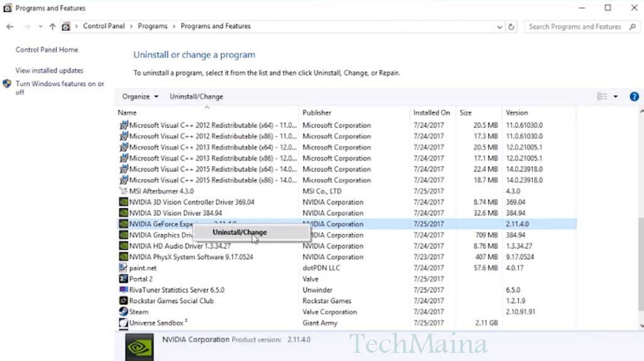The width and height of the screenshot is (644, 361).
Task: Select the row named Portal 2
Action: pyautogui.click(x=347, y=279)
